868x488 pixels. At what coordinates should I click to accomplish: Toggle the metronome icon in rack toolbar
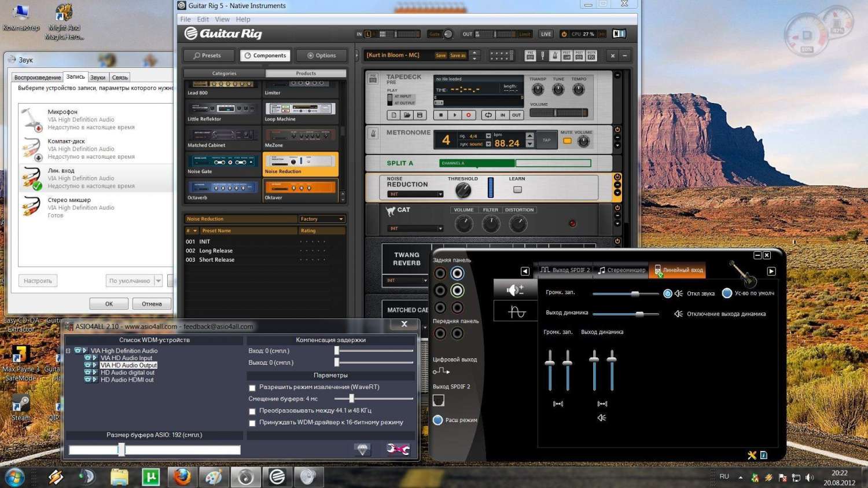554,56
